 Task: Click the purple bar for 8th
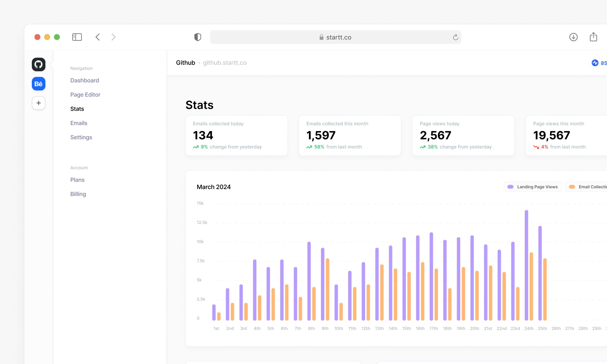coord(309,281)
